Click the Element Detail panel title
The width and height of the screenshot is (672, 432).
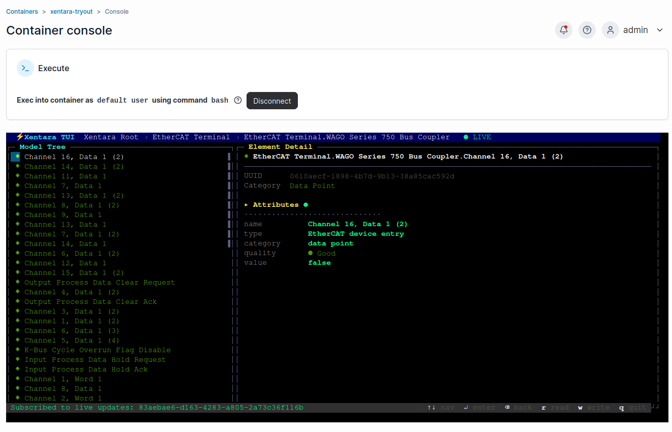click(x=280, y=147)
